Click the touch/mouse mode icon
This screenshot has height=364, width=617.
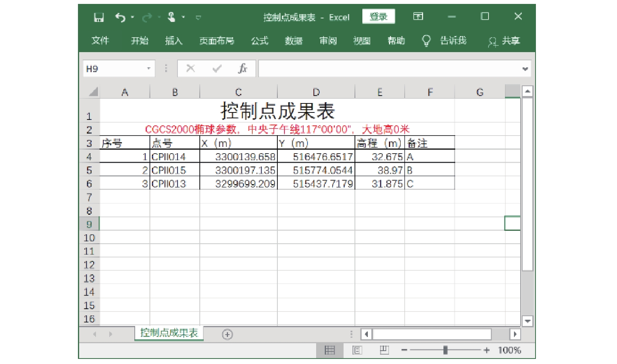pos(172,17)
